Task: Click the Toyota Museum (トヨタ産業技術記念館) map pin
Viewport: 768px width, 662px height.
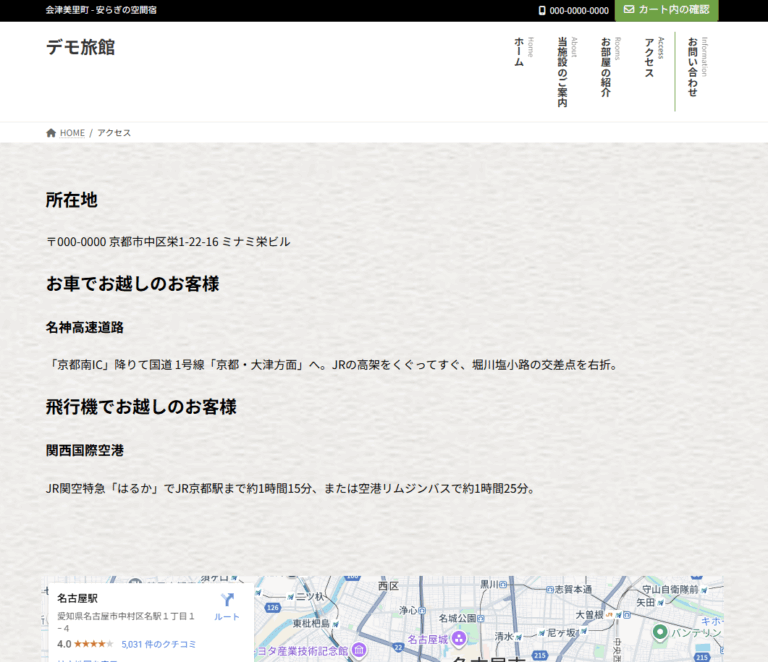Action: (x=358, y=651)
